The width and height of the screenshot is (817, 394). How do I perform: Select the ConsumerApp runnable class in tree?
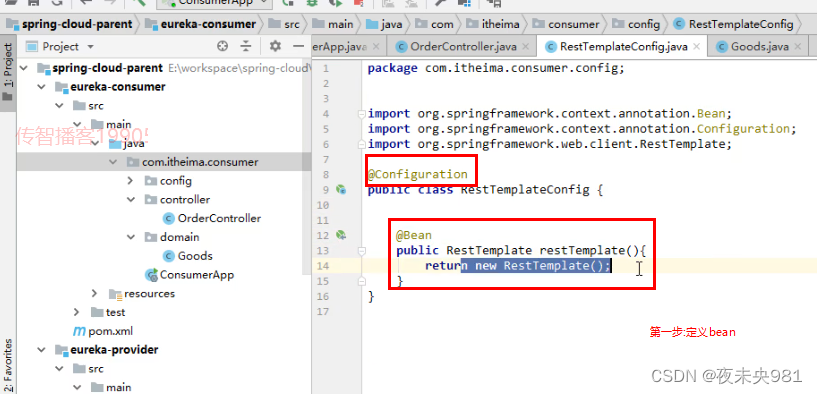189,275
